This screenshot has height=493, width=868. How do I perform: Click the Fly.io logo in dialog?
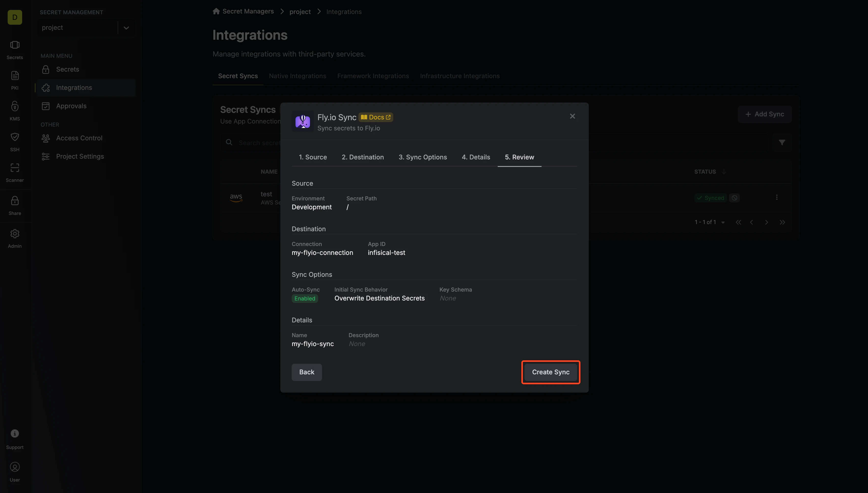[303, 121]
